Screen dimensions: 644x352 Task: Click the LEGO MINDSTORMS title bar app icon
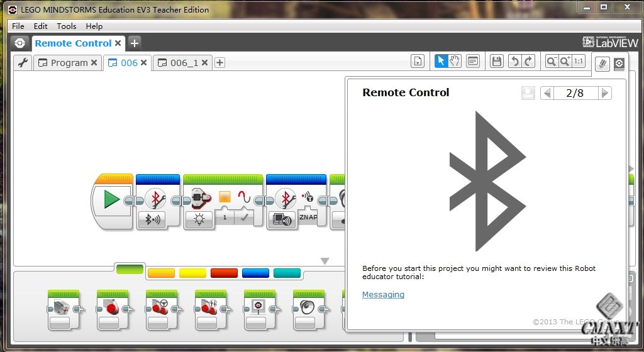[x=13, y=9]
